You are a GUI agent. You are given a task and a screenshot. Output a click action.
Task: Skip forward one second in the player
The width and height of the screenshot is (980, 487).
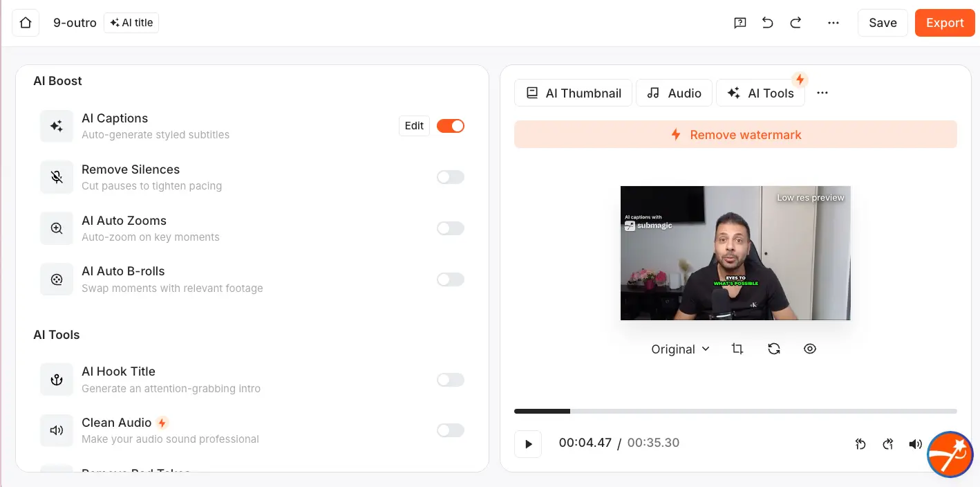(x=888, y=443)
